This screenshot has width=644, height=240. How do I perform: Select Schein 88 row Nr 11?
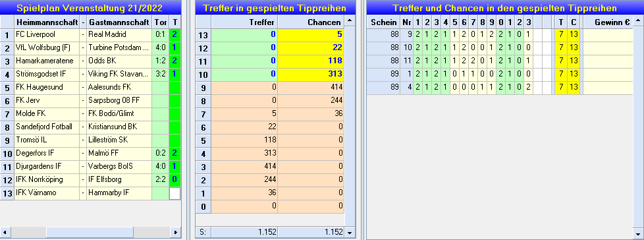[499, 61]
